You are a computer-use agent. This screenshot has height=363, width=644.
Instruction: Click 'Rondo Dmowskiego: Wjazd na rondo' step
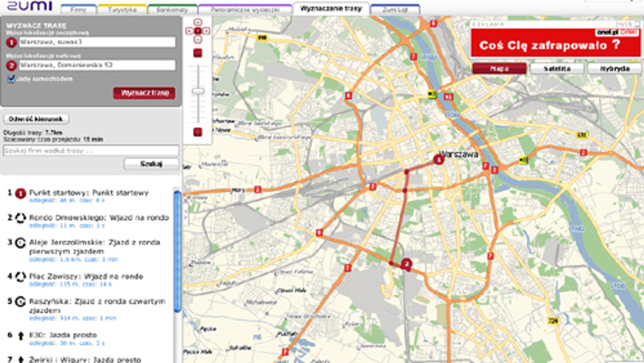(x=99, y=218)
